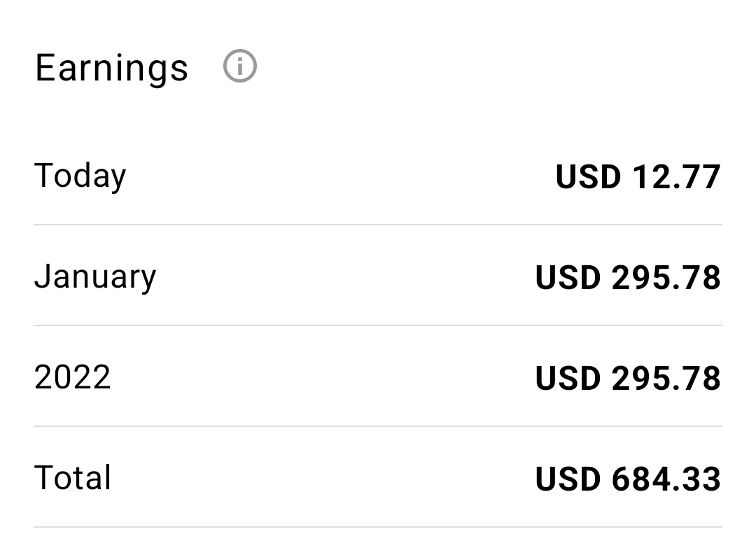This screenshot has height=541, width=756.
Task: Click blank middle area of the Today row
Action: 337,177
